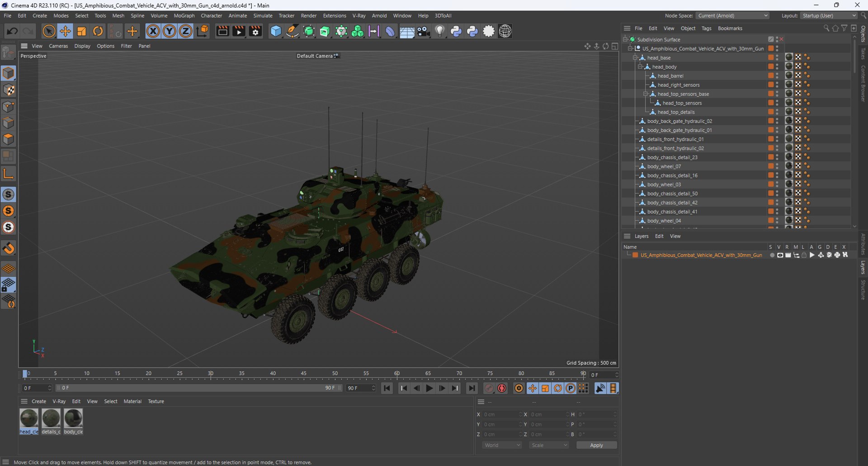Viewport: 868px width, 466px height.
Task: Open the Arnold menu
Action: (379, 15)
